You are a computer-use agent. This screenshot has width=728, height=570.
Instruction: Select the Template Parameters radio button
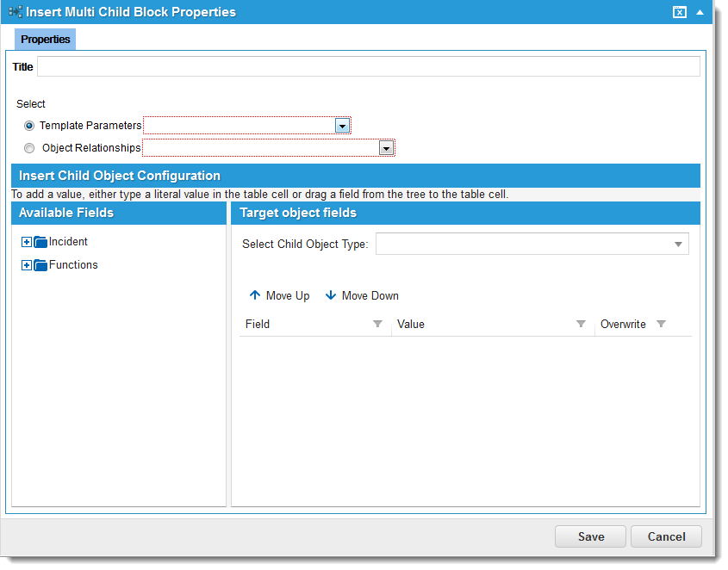pos(29,126)
